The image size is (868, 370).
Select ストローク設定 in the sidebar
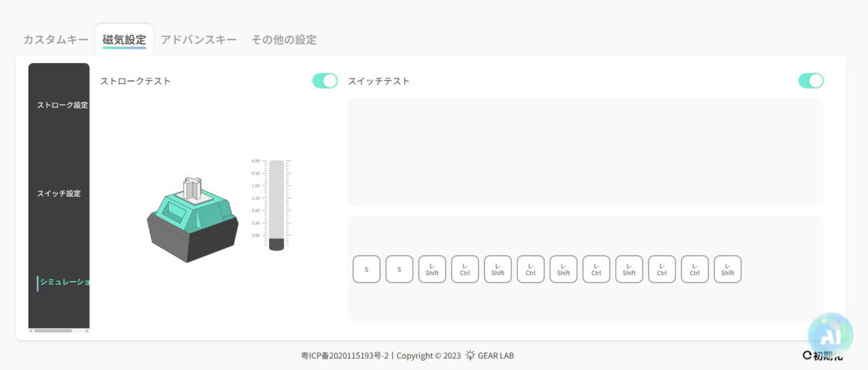[62, 105]
